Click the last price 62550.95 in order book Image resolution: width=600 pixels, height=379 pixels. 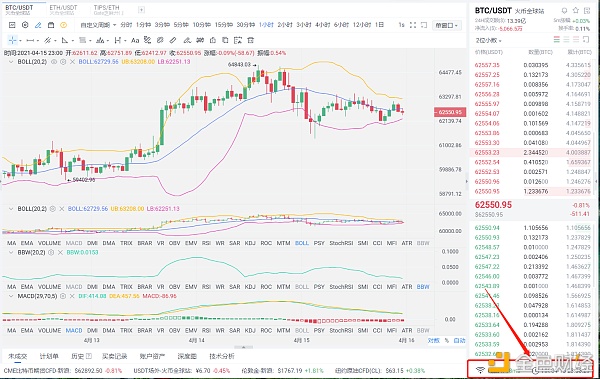[x=493, y=205]
